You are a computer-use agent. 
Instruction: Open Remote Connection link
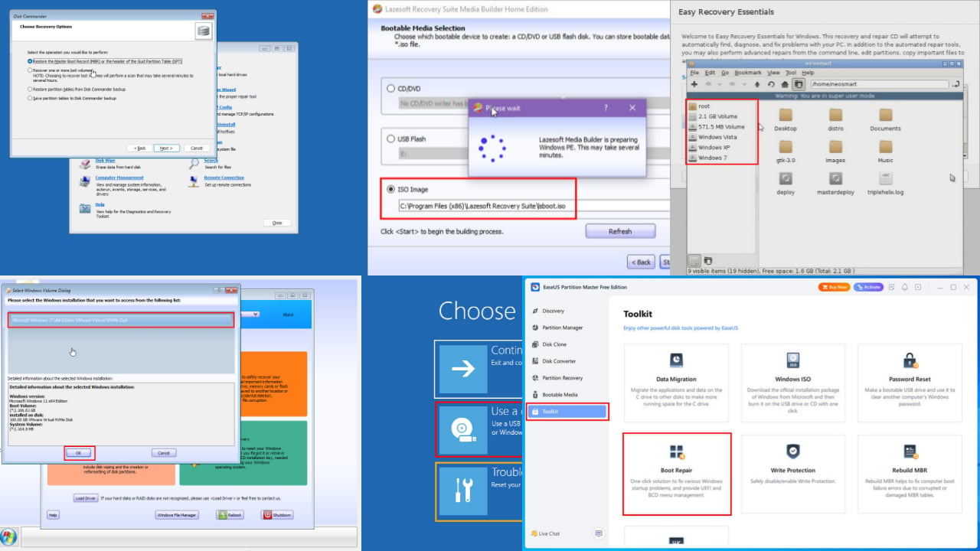tap(224, 178)
